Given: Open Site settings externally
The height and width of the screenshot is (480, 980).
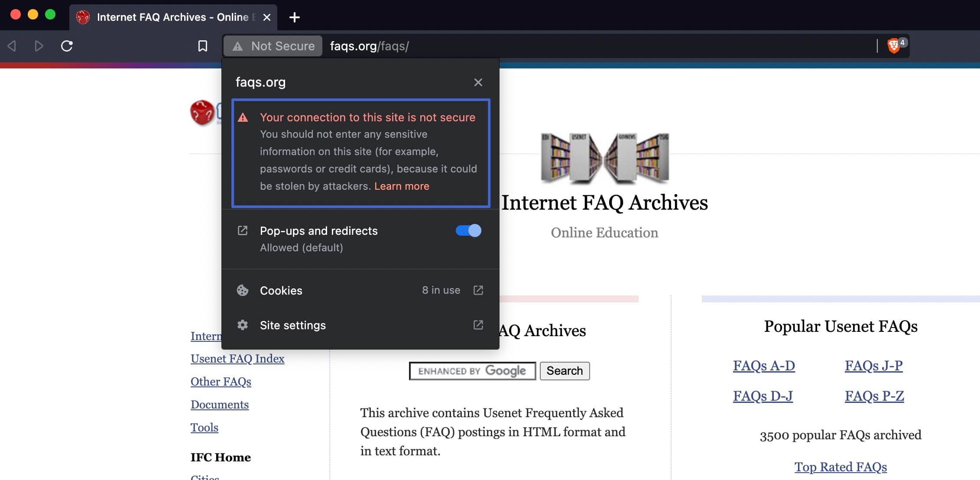Looking at the screenshot, I should pyautogui.click(x=478, y=325).
